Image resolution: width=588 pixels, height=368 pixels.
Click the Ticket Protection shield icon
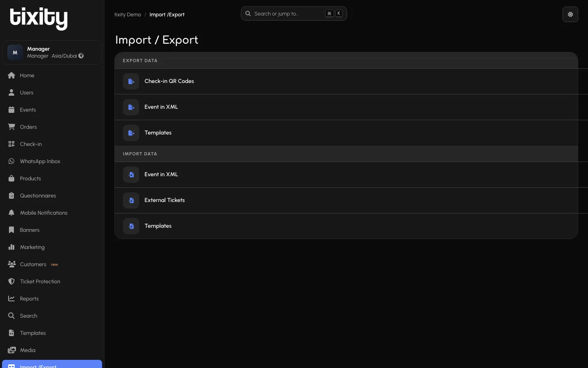(11, 282)
